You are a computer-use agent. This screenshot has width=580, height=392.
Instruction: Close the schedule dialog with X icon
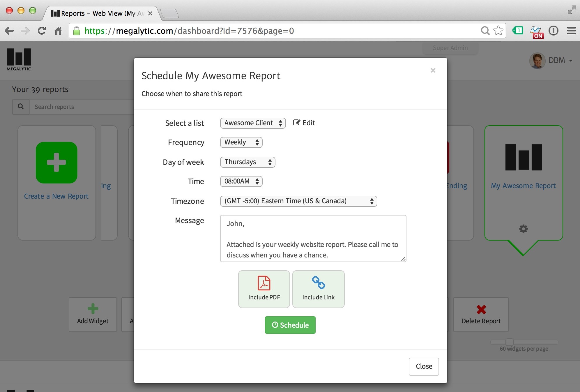tap(433, 70)
